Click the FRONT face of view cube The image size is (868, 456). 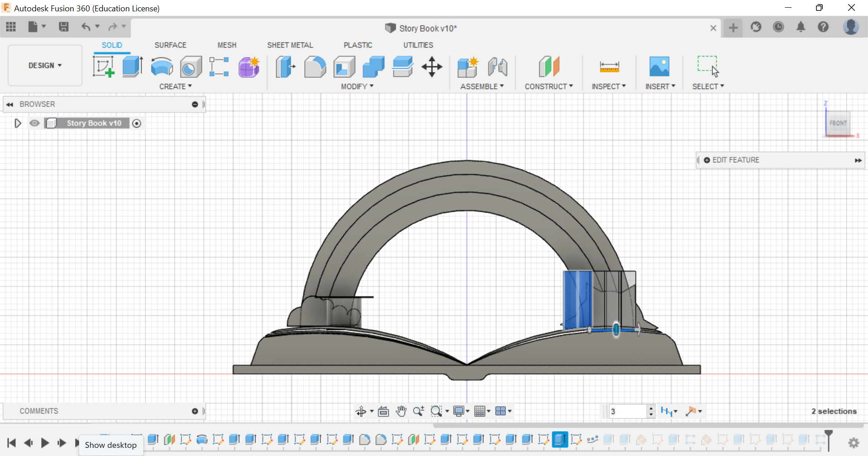click(838, 123)
